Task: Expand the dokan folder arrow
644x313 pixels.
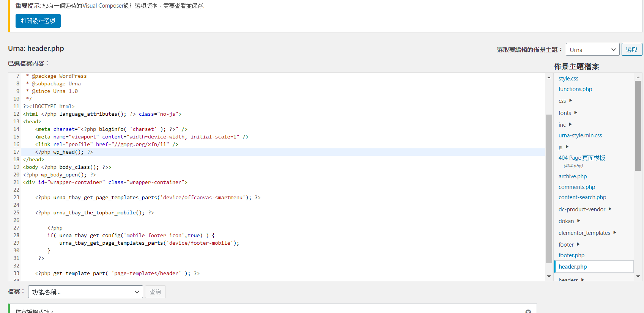Action: coord(578,221)
